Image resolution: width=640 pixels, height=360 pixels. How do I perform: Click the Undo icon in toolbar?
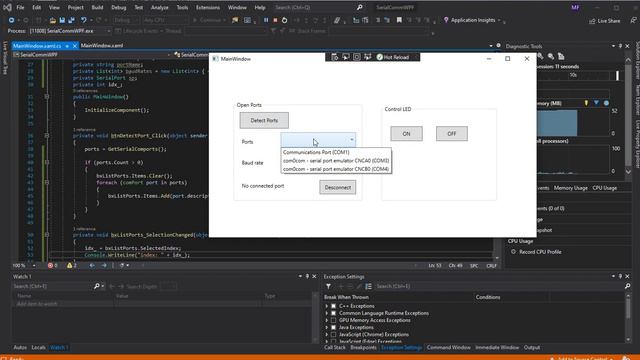(x=83, y=20)
